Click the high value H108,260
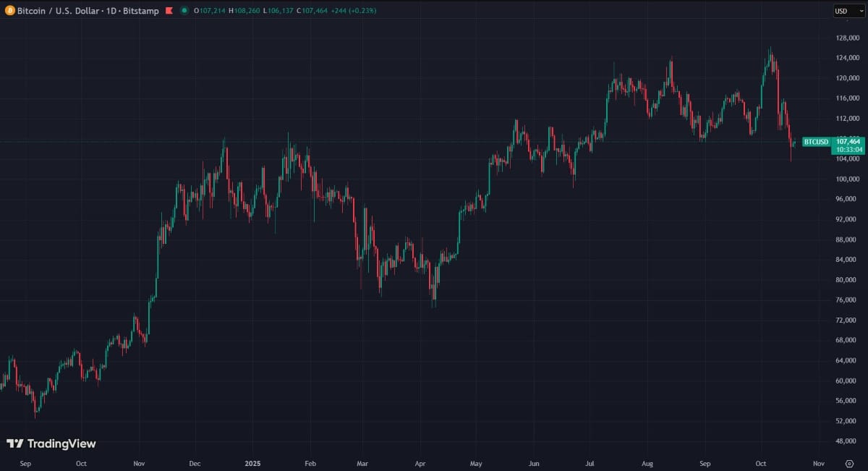The width and height of the screenshot is (868, 471). [244, 11]
